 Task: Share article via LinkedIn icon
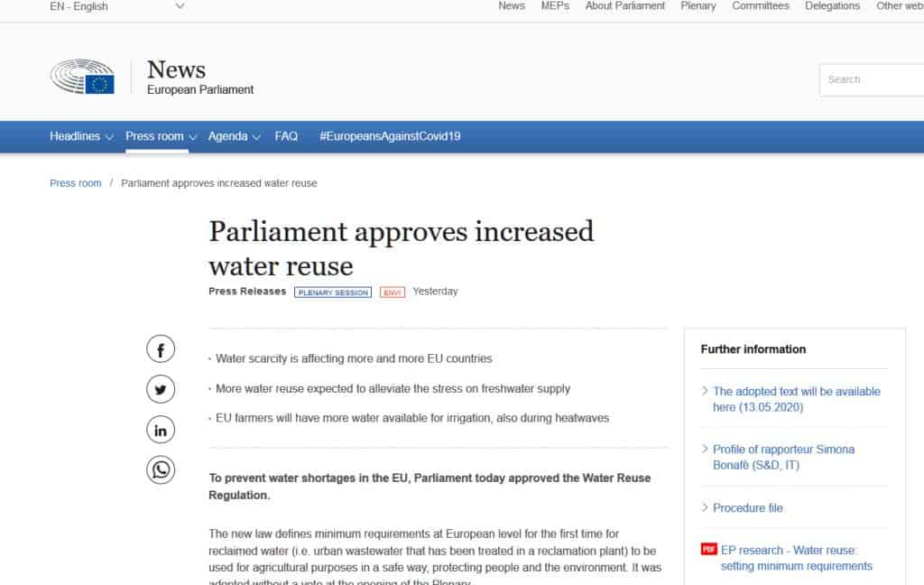tap(161, 430)
